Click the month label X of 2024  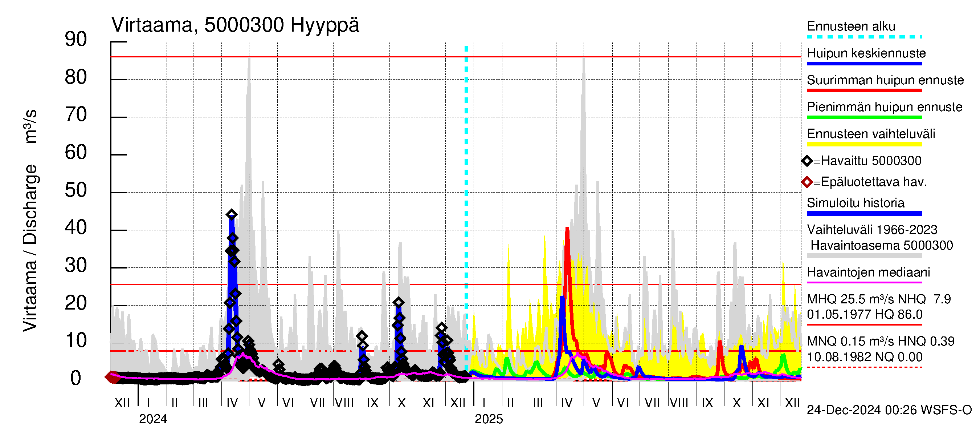pos(401,403)
